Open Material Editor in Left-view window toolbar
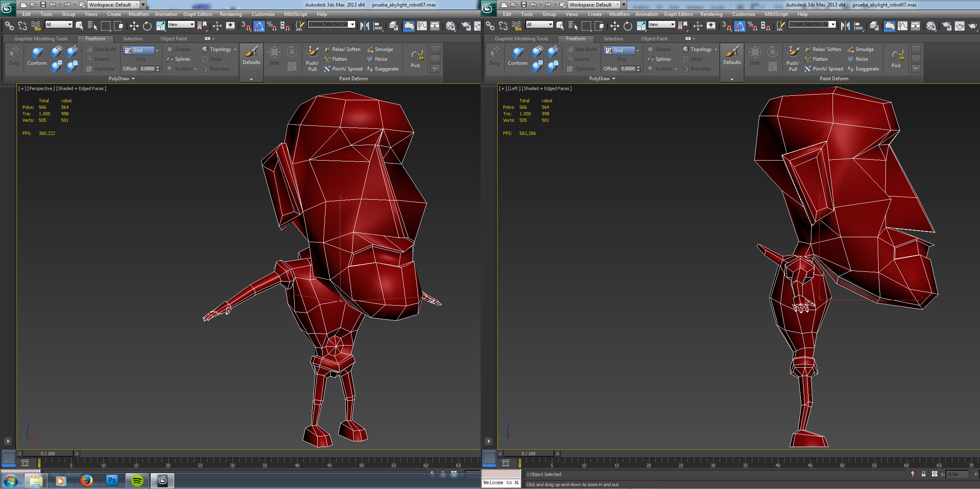 coord(931,26)
